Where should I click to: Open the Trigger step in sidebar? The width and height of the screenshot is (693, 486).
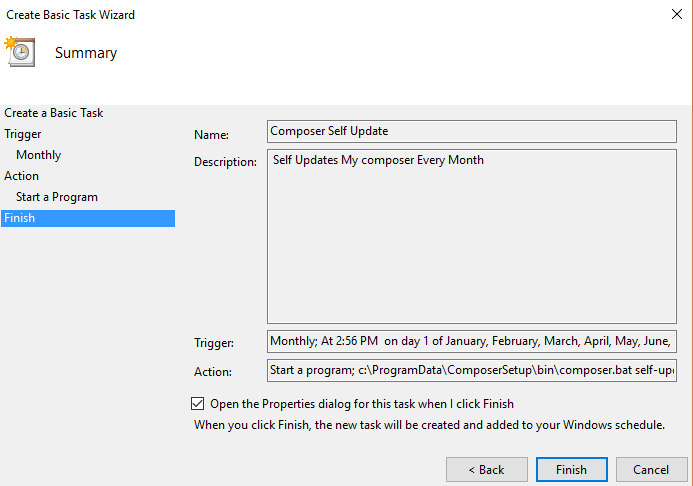click(x=23, y=134)
